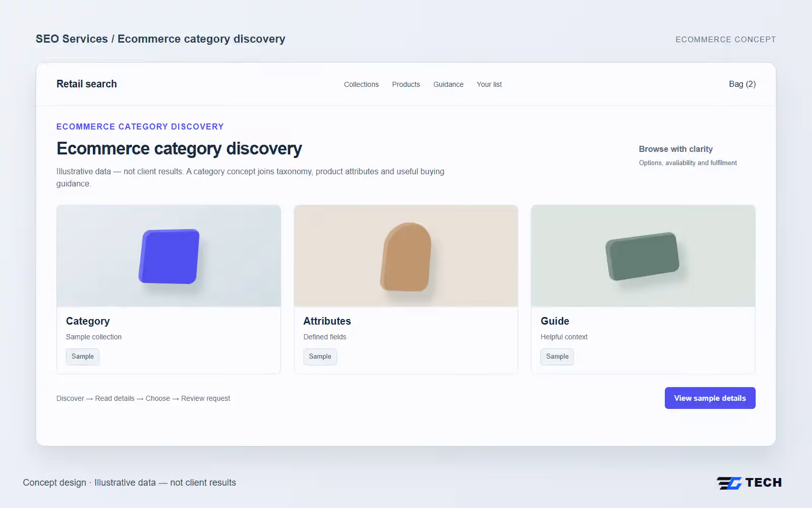Select the blue cube Category thumbnail
This screenshot has height=508, width=812.
(168, 256)
